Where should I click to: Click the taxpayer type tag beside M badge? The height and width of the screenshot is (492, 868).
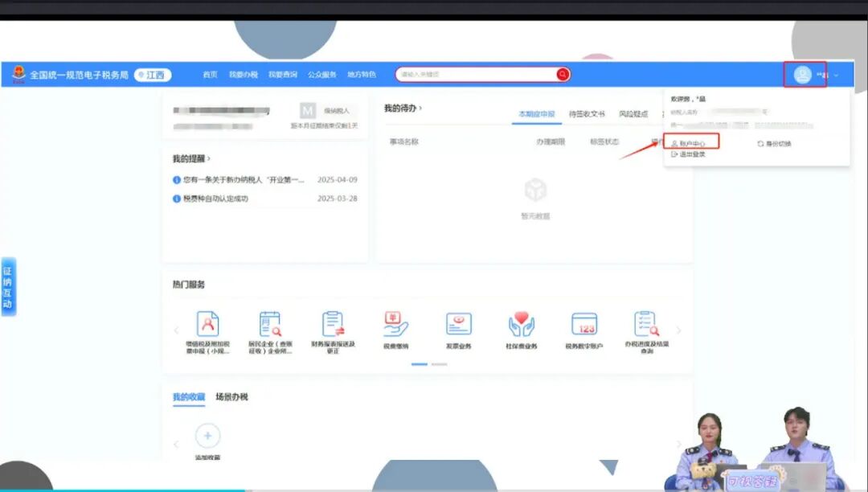coord(337,111)
